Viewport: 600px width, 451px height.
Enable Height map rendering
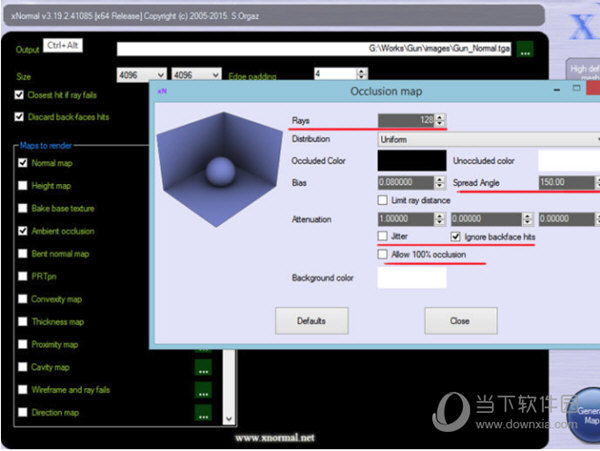pos(23,186)
